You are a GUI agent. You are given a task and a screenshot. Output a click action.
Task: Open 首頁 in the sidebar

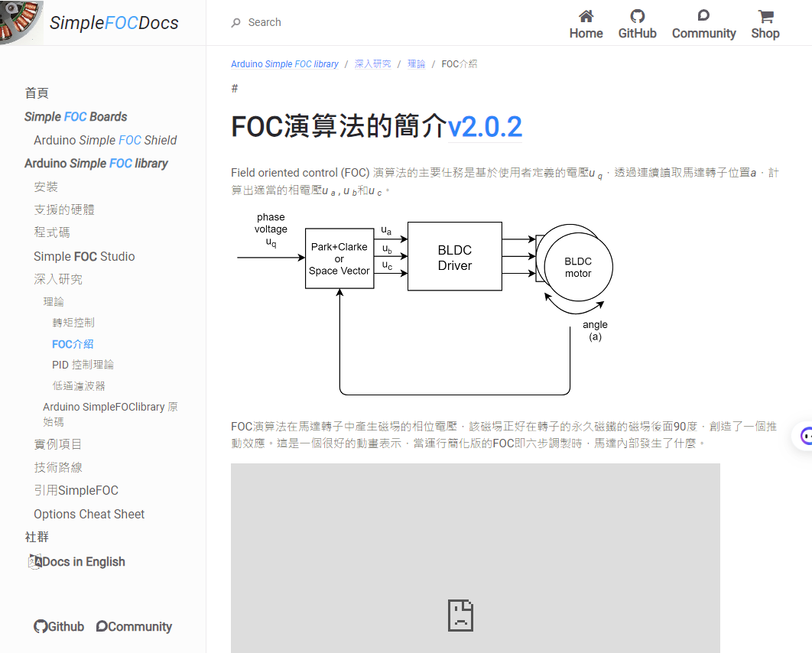[x=37, y=93]
